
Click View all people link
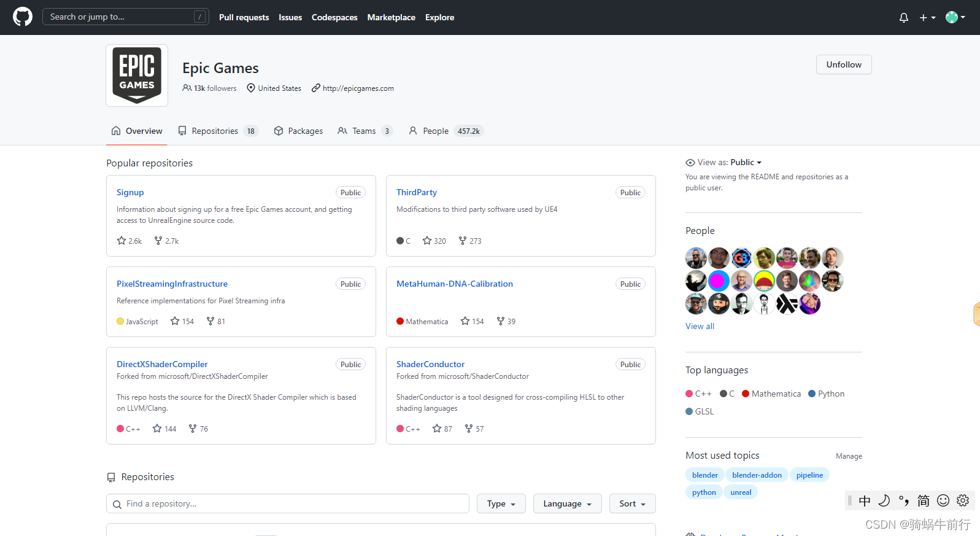700,326
